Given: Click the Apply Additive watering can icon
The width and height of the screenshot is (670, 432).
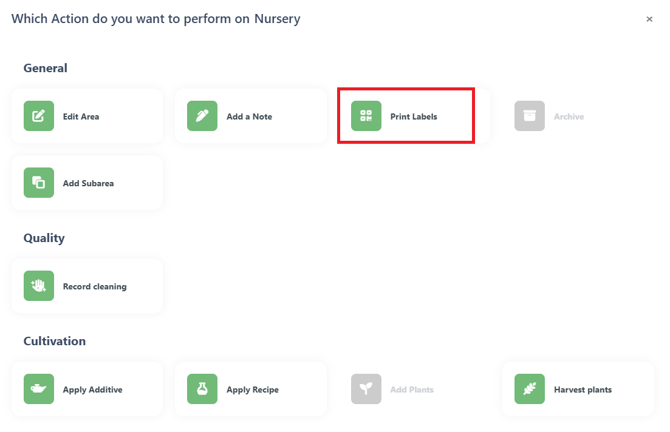Looking at the screenshot, I should point(39,389).
